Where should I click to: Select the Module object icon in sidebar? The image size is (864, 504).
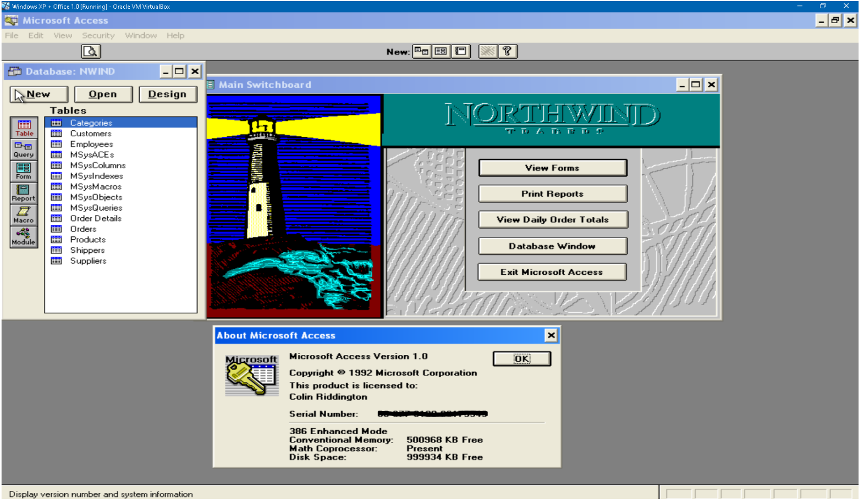[x=24, y=236]
